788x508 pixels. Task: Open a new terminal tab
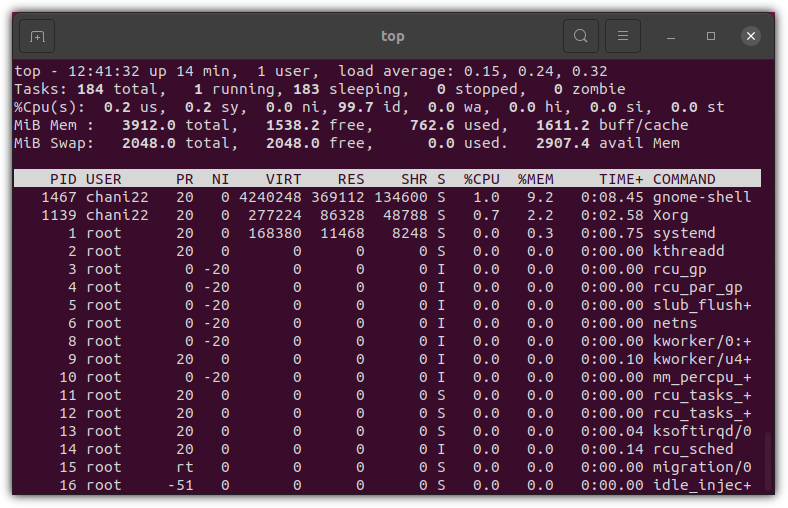point(37,36)
